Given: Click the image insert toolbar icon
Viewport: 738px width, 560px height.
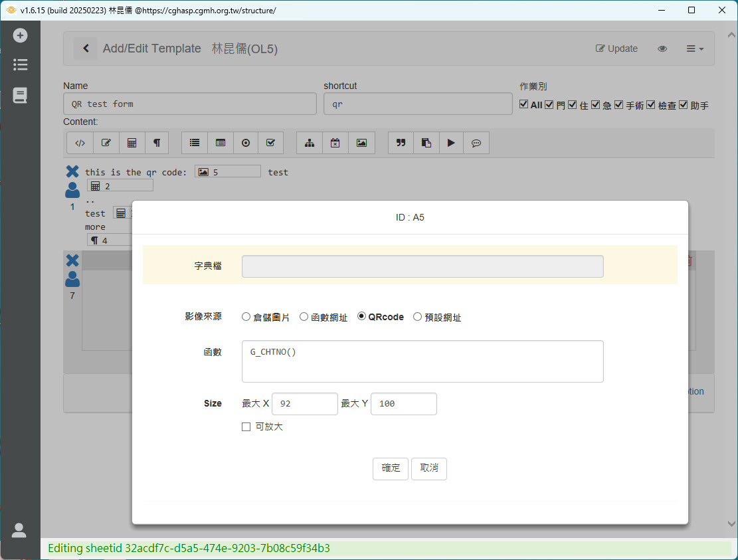Looking at the screenshot, I should (x=361, y=143).
